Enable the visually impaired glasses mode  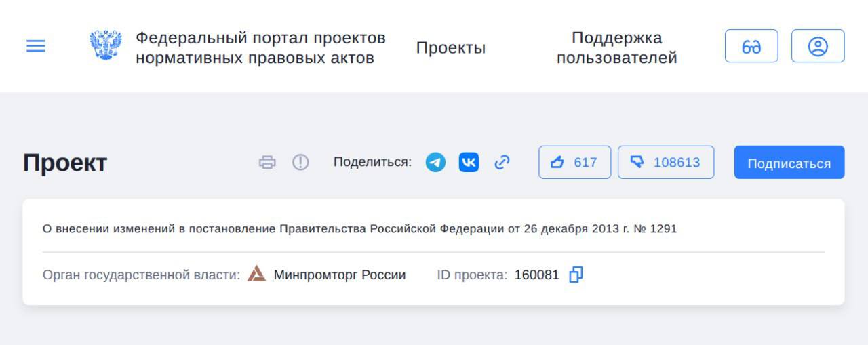(x=751, y=46)
